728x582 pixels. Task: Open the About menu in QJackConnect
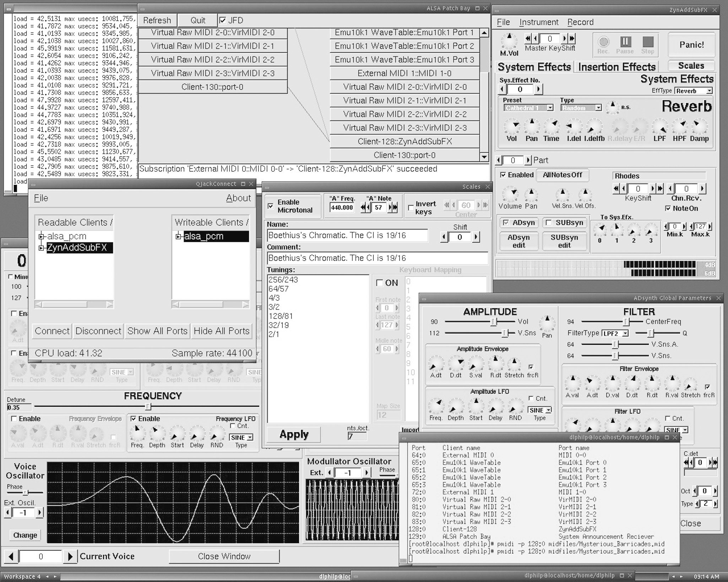pos(238,198)
